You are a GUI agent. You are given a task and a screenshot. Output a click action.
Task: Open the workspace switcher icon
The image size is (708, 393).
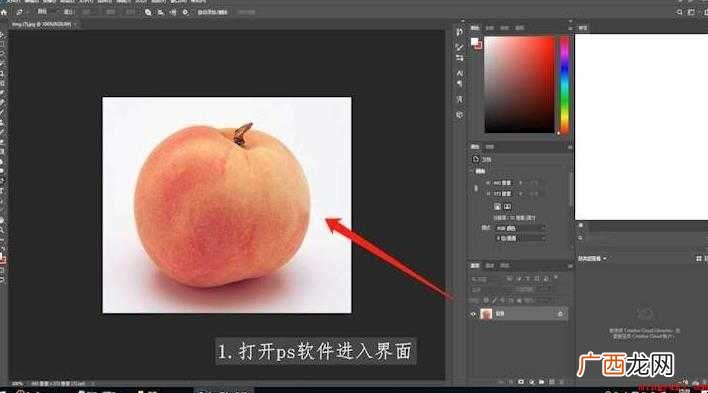pos(691,13)
